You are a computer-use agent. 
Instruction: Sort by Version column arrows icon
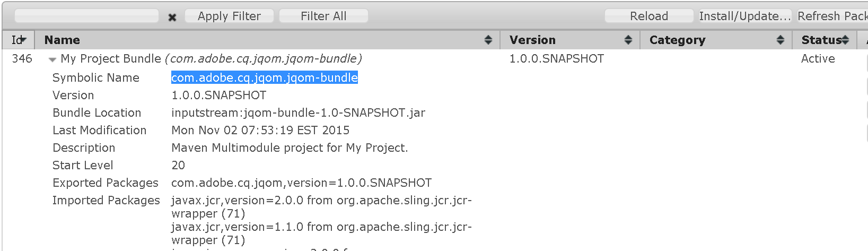click(x=628, y=40)
